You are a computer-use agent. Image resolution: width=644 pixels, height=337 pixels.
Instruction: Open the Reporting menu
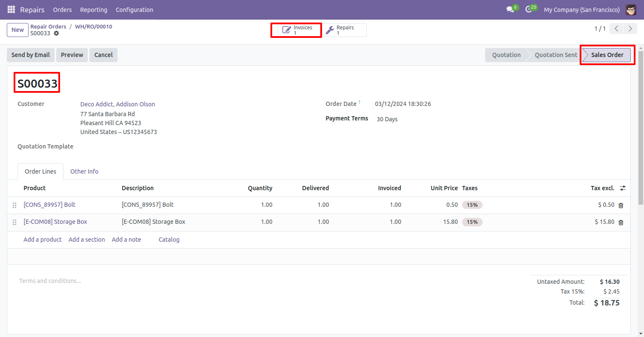[x=94, y=9]
